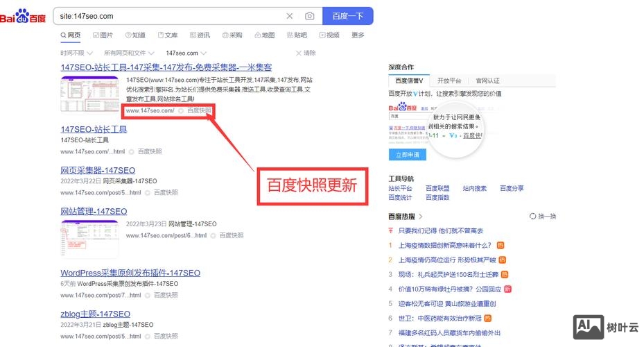Open result 147SEO-站长工具-147采集-147发布

[166, 67]
